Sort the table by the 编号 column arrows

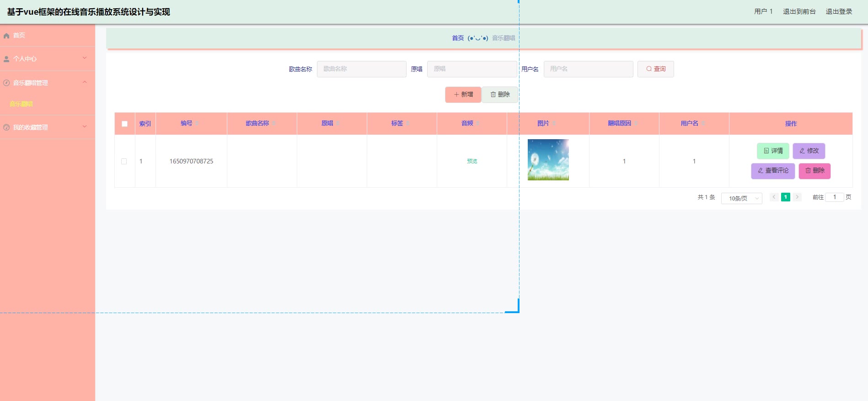pos(197,124)
